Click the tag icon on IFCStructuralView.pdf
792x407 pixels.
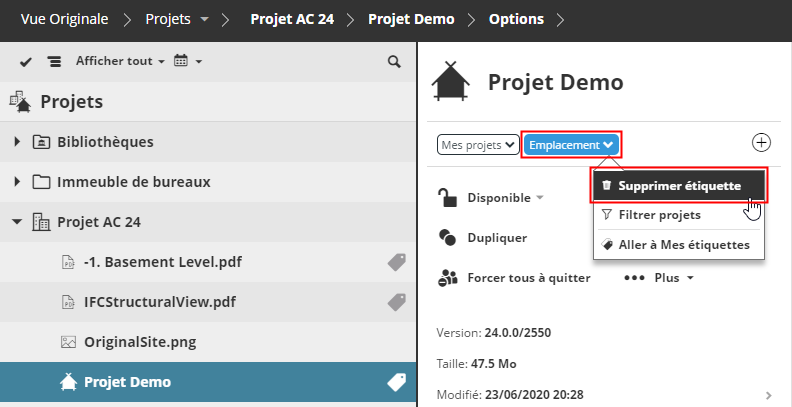[396, 301]
